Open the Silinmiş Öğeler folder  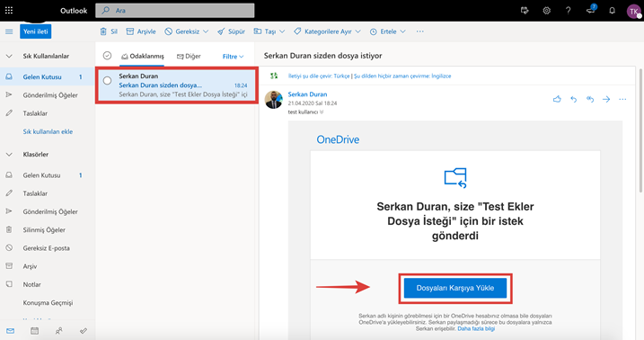(48, 230)
